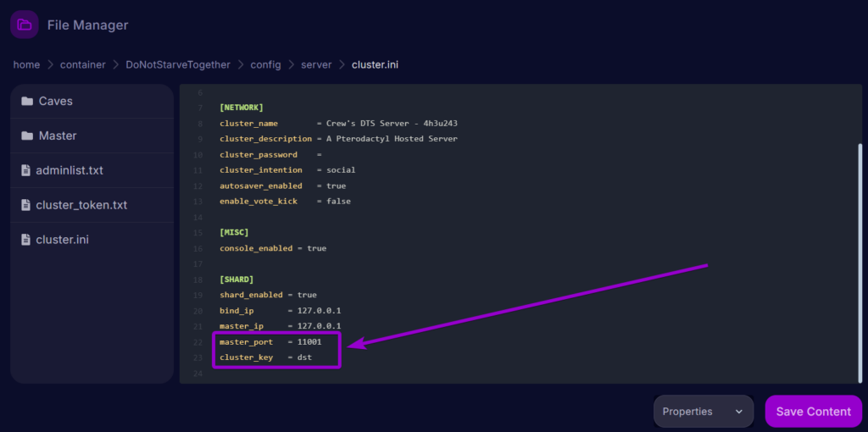The height and width of the screenshot is (432, 868).
Task: Select server in the breadcrumb path
Action: (x=316, y=64)
